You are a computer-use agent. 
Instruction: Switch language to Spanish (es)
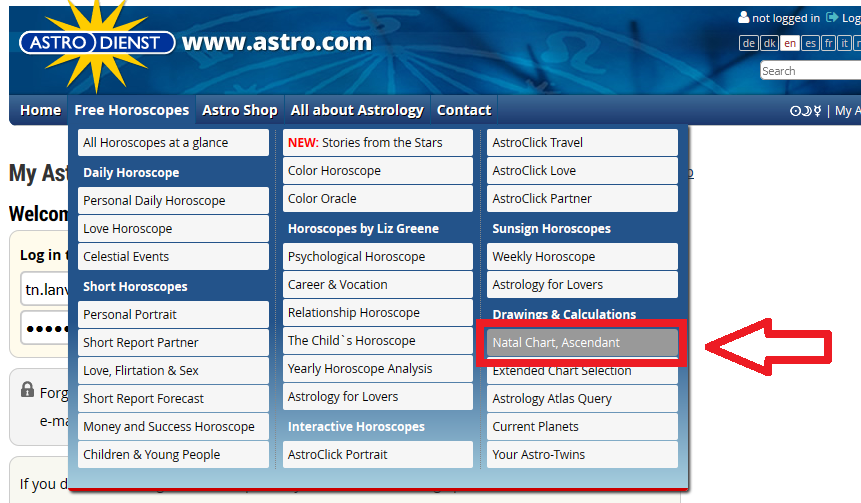[x=810, y=43]
